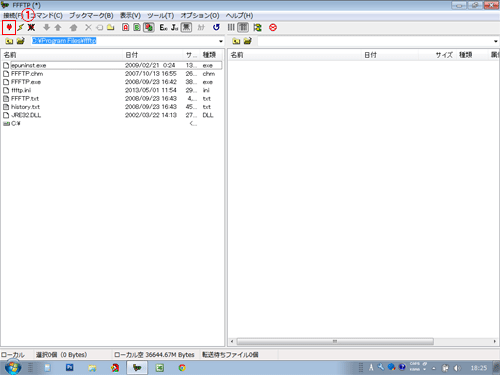Go up one local folder level
Image resolution: width=500 pixels, height=375 pixels.
point(9,41)
